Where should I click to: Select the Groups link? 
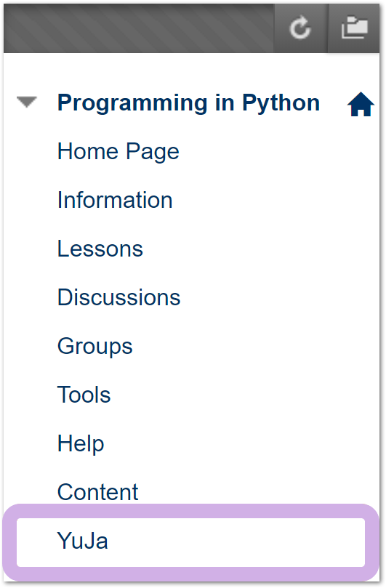[95, 347]
